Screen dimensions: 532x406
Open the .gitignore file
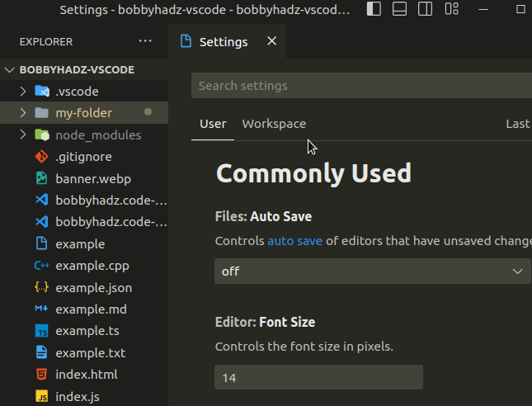[84, 157]
